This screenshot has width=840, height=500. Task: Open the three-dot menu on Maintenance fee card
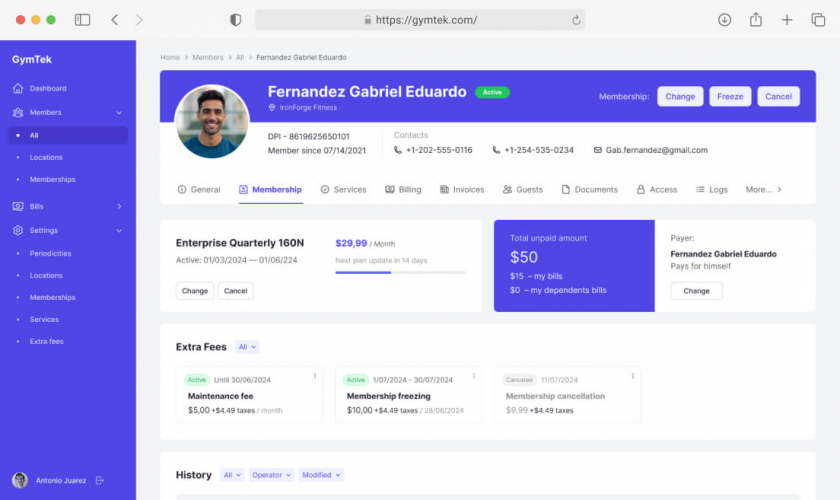[315, 376]
